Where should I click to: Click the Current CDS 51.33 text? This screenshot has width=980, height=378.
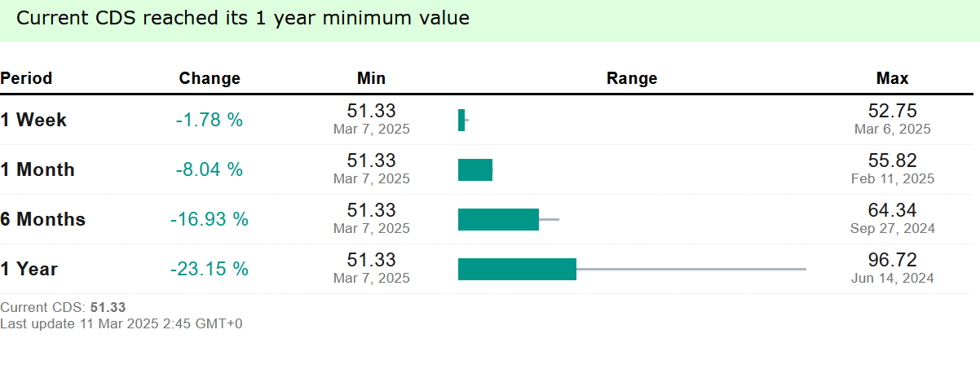(x=63, y=308)
